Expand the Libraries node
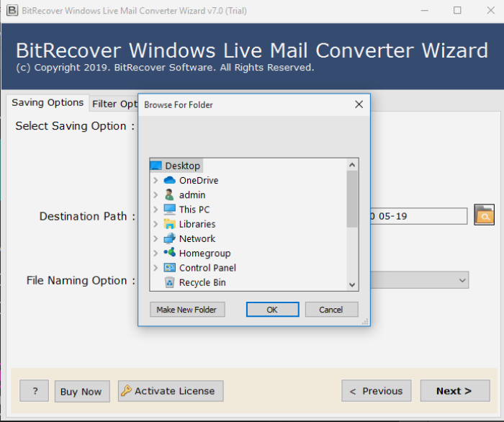 [156, 224]
